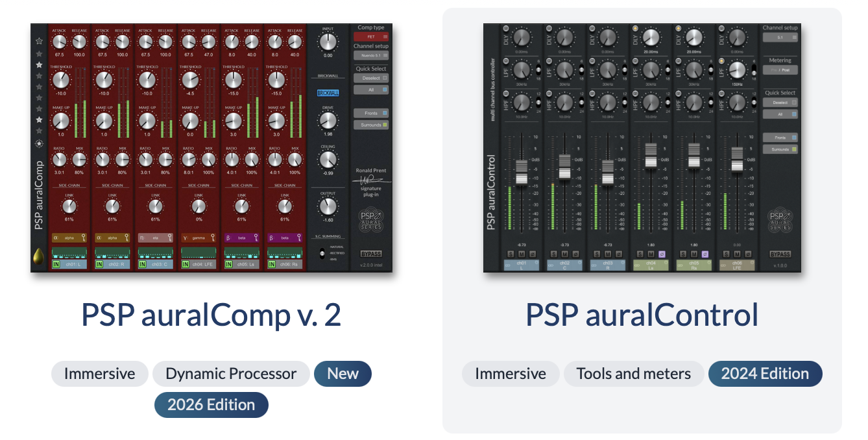The width and height of the screenshot is (868, 440).
Task: Select the Dynamic Processor tag
Action: tap(231, 374)
